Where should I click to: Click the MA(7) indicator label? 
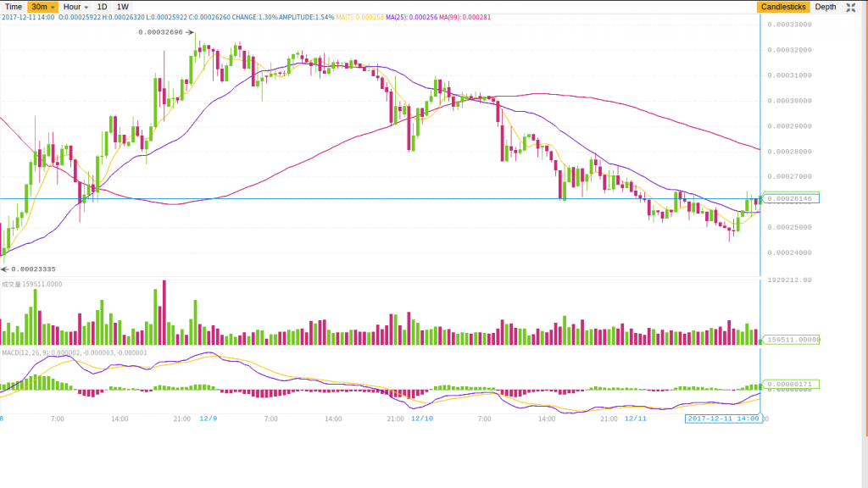point(359,17)
